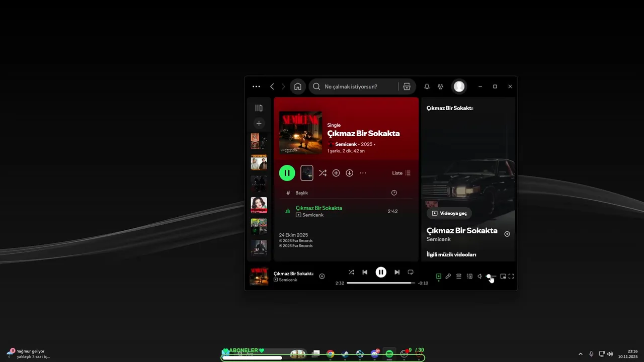The height and width of the screenshot is (362, 644).
Task: Toggle the Now Playing view button
Action: point(439,276)
